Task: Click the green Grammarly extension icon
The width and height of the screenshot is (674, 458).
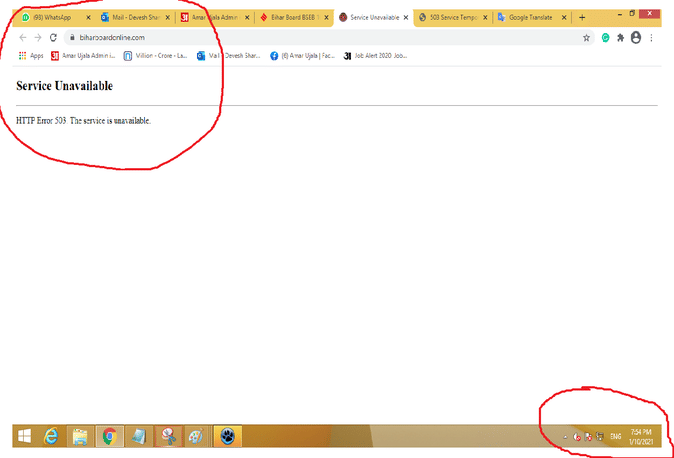Action: tap(605, 37)
